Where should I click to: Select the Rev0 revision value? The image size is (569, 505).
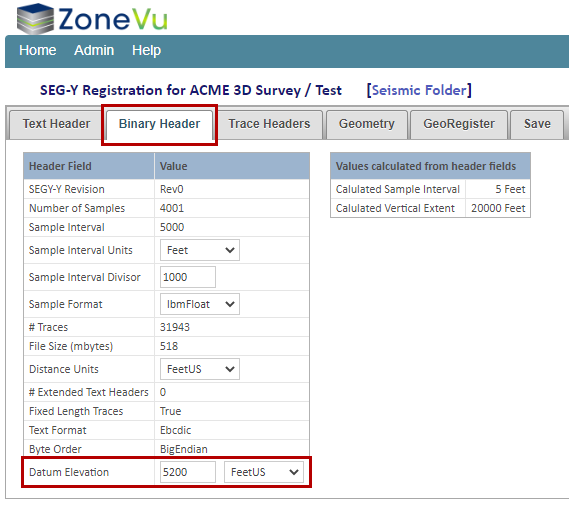(172, 189)
